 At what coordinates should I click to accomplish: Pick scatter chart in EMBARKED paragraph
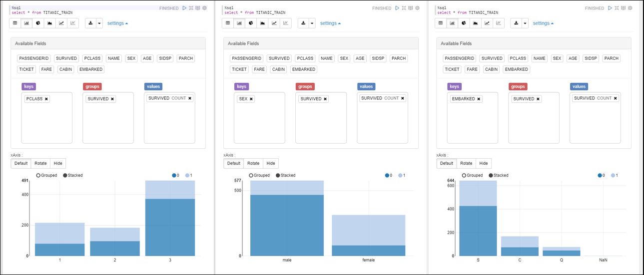[498, 23]
